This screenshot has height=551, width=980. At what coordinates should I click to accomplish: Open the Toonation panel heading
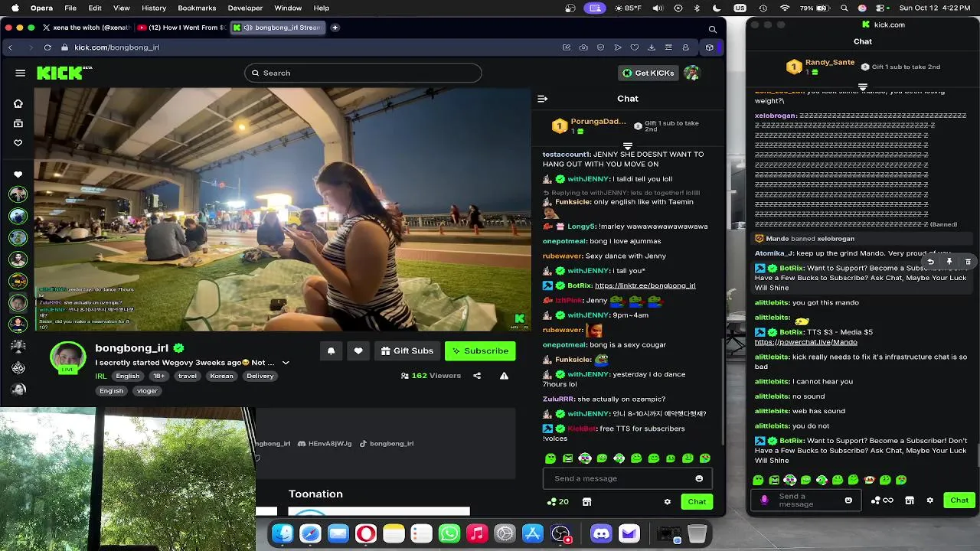coord(315,494)
